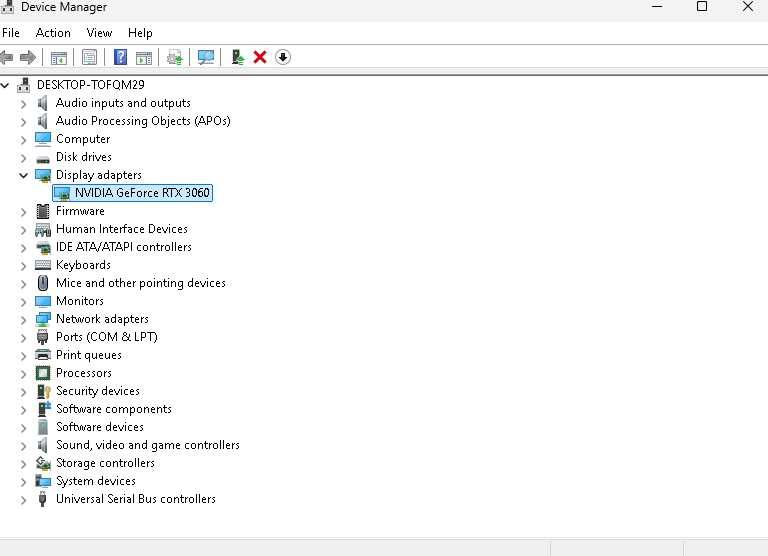This screenshot has height=556, width=768.
Task: Select the Computer label
Action: pos(83,139)
